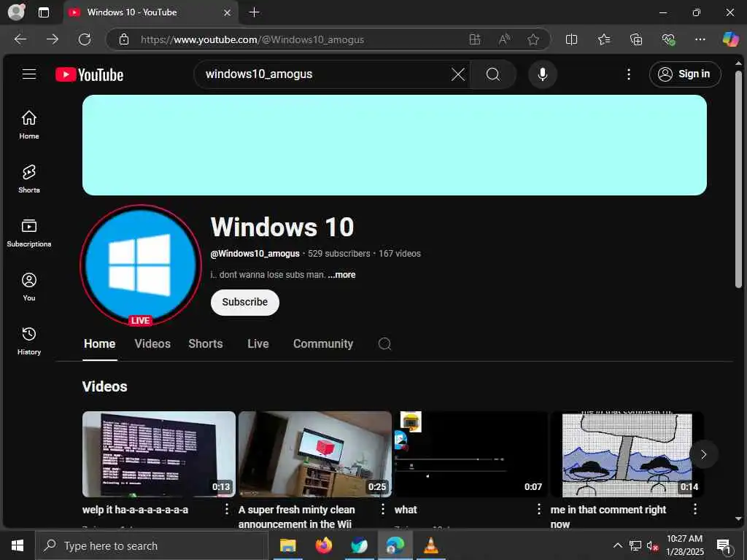Open Copilot in Edge

point(730,39)
